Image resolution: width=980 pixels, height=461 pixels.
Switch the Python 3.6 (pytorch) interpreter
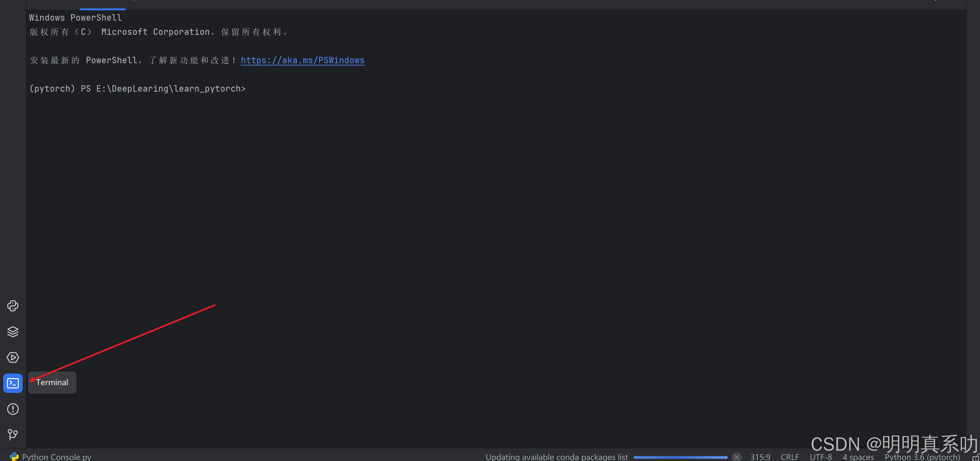coord(922,456)
